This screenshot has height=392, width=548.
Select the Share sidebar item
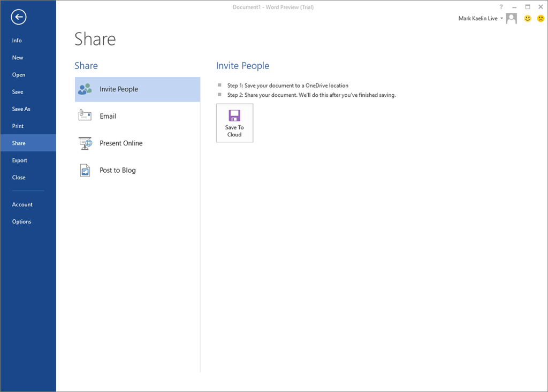[x=28, y=143]
